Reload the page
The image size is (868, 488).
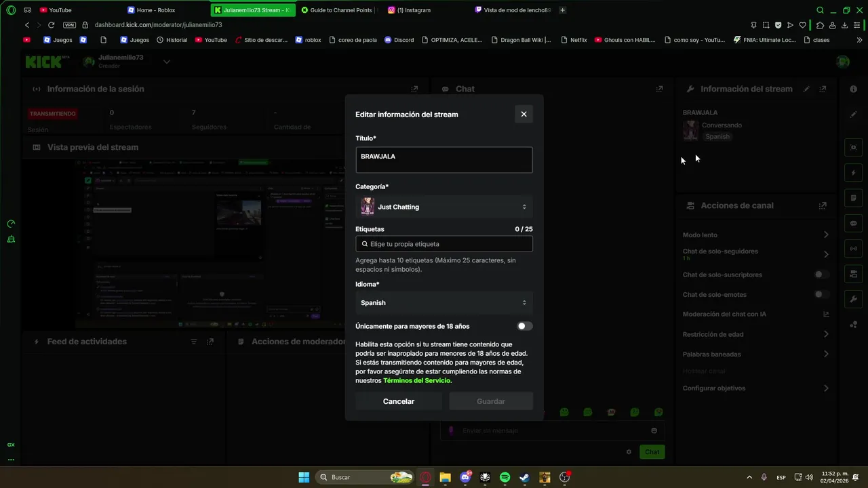tap(51, 25)
